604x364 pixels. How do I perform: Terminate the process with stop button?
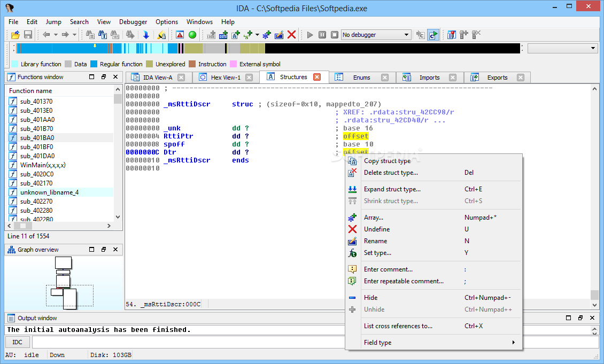[x=335, y=35]
